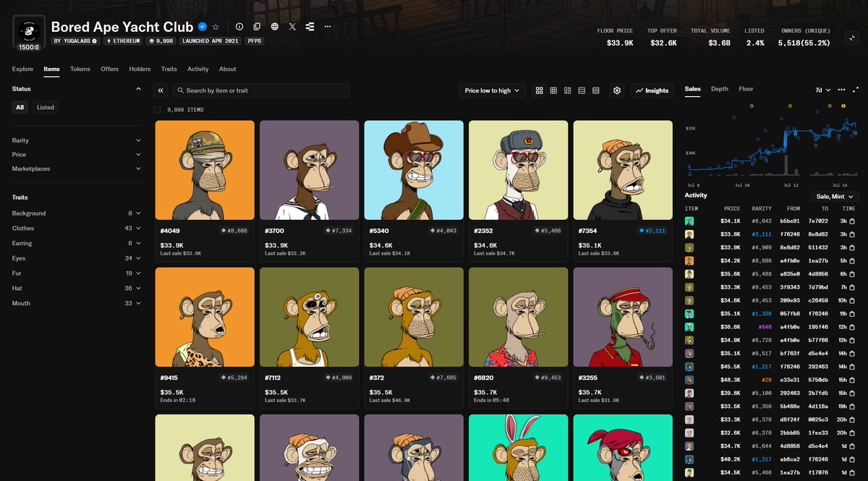The height and width of the screenshot is (481, 868).
Task: Open the chart panel three-dot menu
Action: (x=841, y=90)
